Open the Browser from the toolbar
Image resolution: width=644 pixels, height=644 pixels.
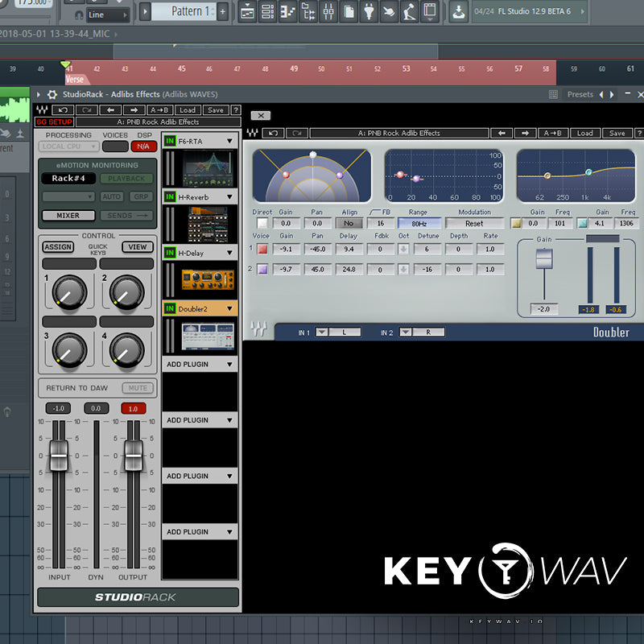click(308, 12)
